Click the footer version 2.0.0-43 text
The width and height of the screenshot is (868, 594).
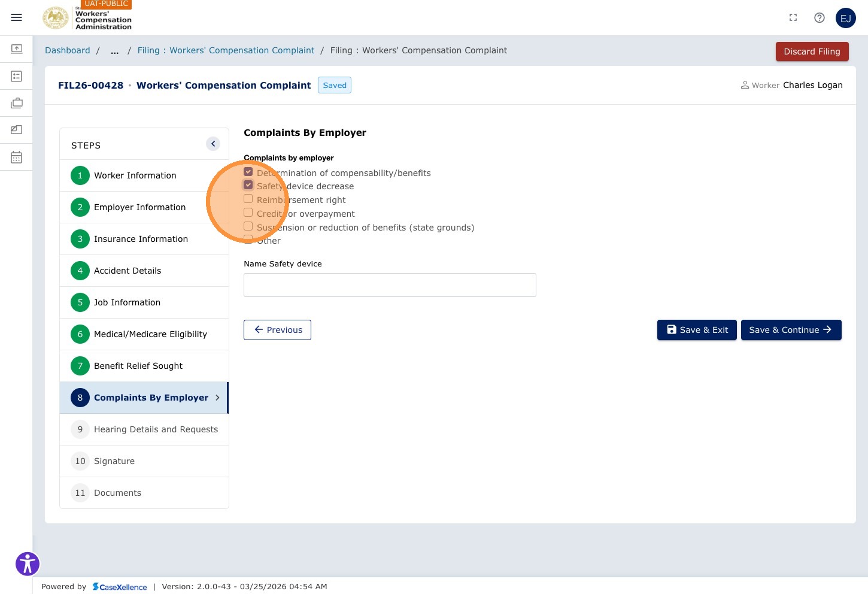coord(244,587)
